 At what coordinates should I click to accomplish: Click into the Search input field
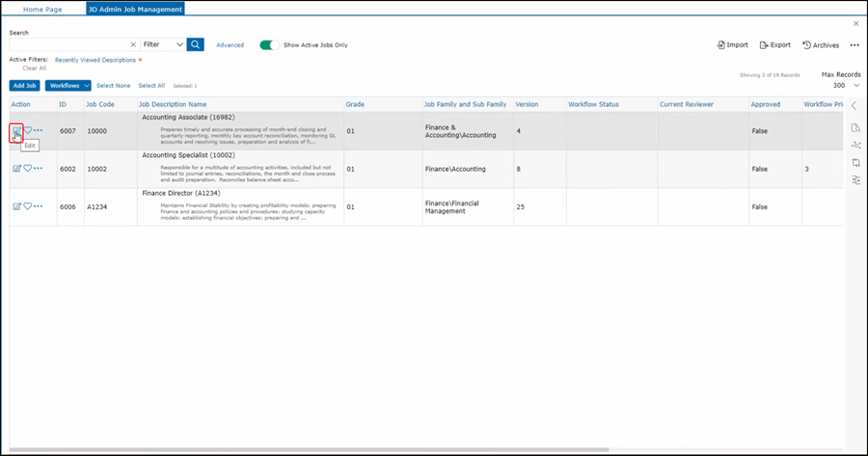pyautogui.click(x=68, y=44)
